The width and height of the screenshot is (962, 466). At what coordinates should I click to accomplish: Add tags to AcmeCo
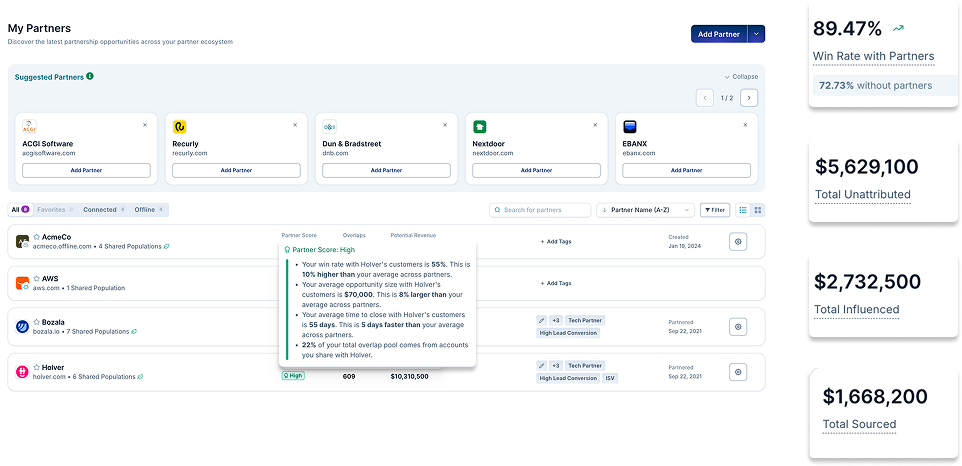click(x=555, y=242)
